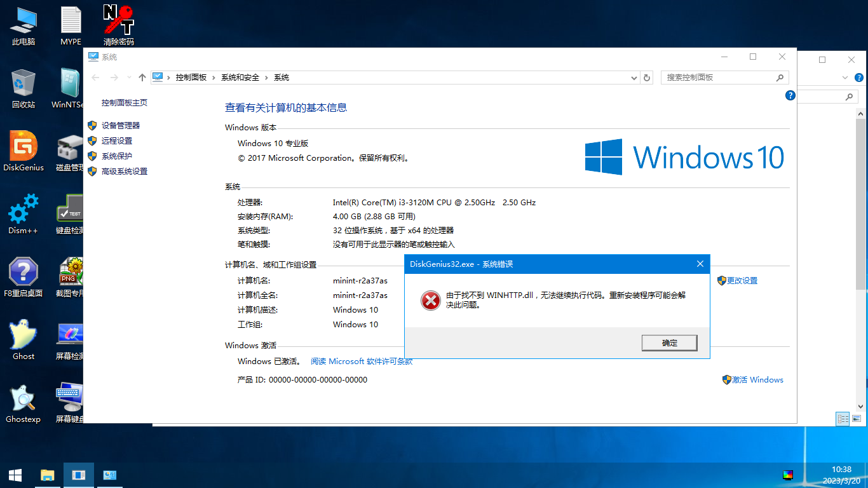
Task: Launch the Dism++ desktop shortcut
Action: pos(24,213)
